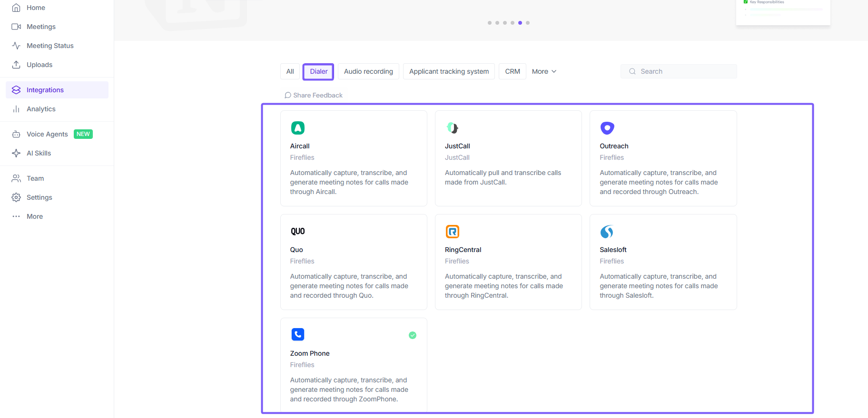The height and width of the screenshot is (418, 868).
Task: Select the Applicant tracking system tab
Action: click(x=449, y=71)
